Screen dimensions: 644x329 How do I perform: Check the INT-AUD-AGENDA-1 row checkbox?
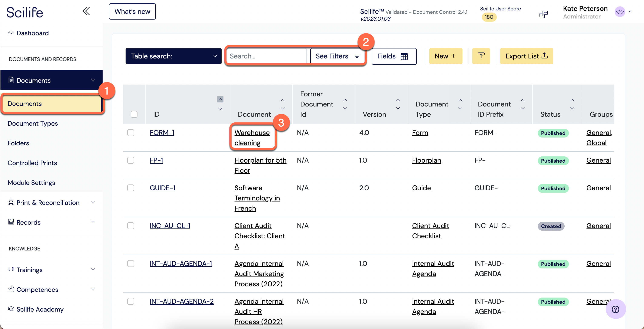(x=130, y=264)
